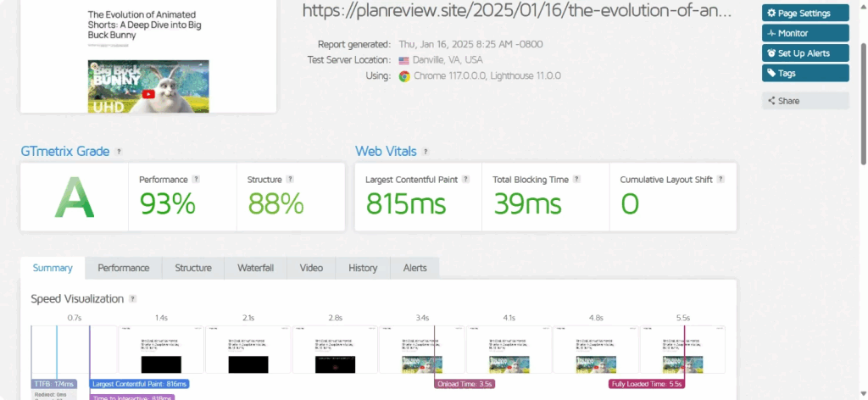Click the Speed Visualization help icon
The image size is (868, 400).
pyautogui.click(x=133, y=299)
